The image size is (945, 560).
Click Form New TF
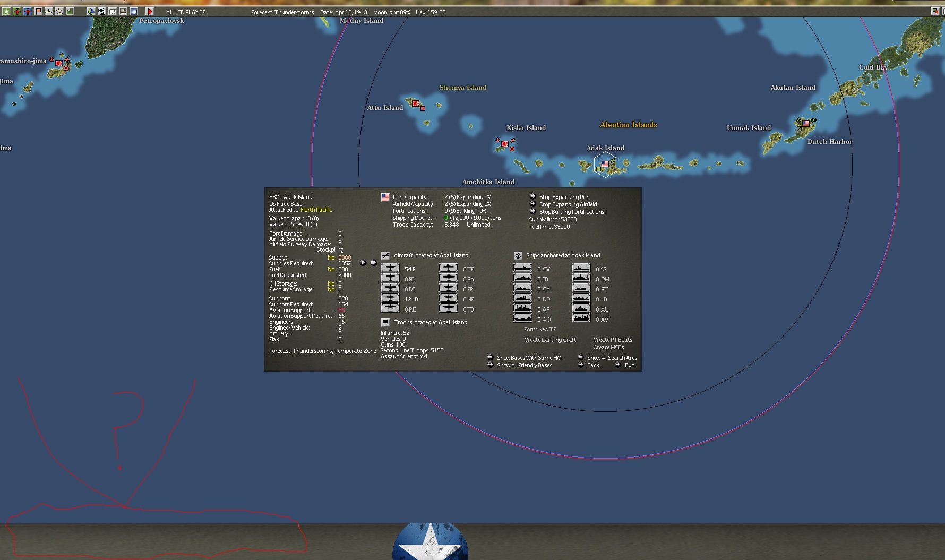(x=540, y=329)
